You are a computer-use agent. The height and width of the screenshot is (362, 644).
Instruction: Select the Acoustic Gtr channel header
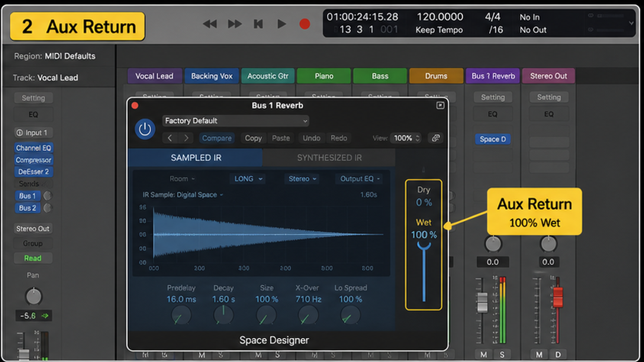[268, 76]
